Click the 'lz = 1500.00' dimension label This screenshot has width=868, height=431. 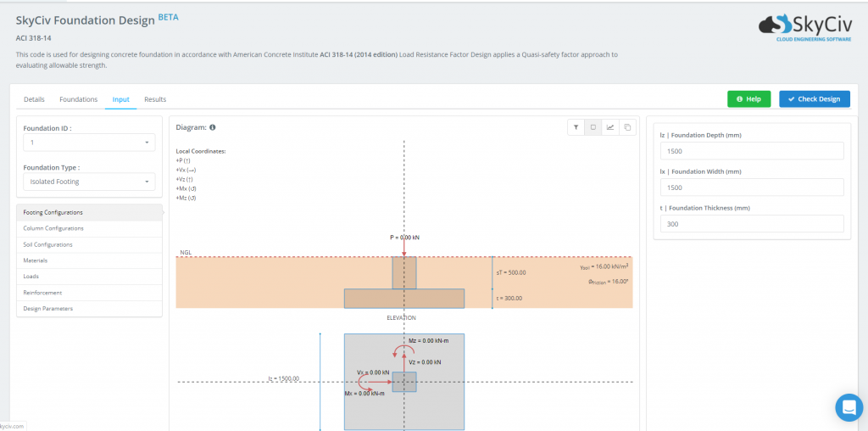(283, 379)
